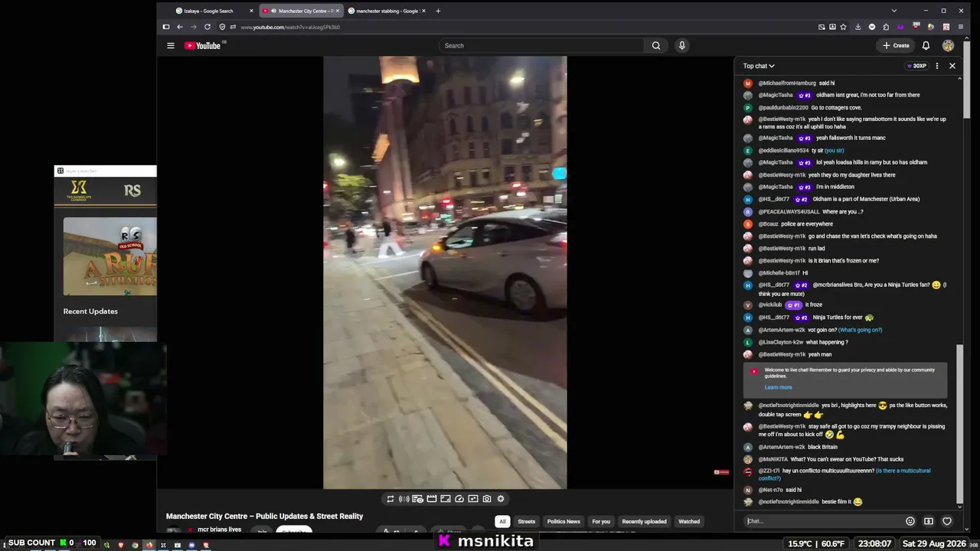This screenshot has height=551, width=980.
Task: Select the For you filter chip
Action: [x=601, y=522]
